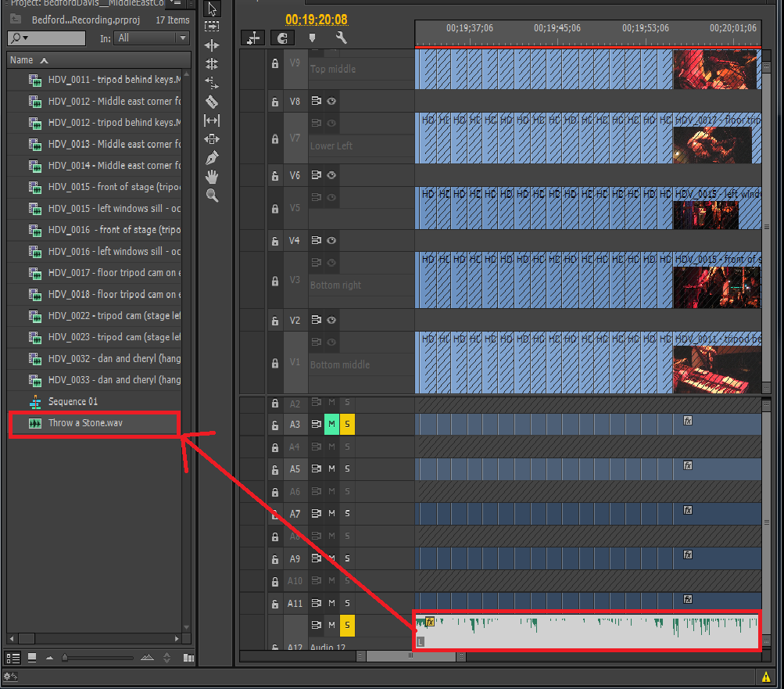
Task: Select the Ripple Edit tool
Action: click(211, 45)
